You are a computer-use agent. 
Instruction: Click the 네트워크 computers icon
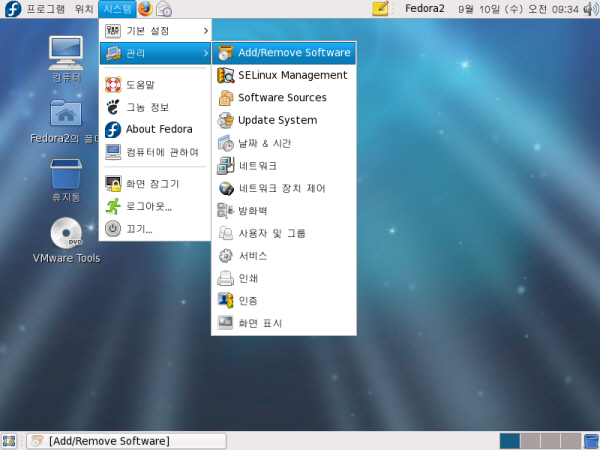tap(225, 166)
